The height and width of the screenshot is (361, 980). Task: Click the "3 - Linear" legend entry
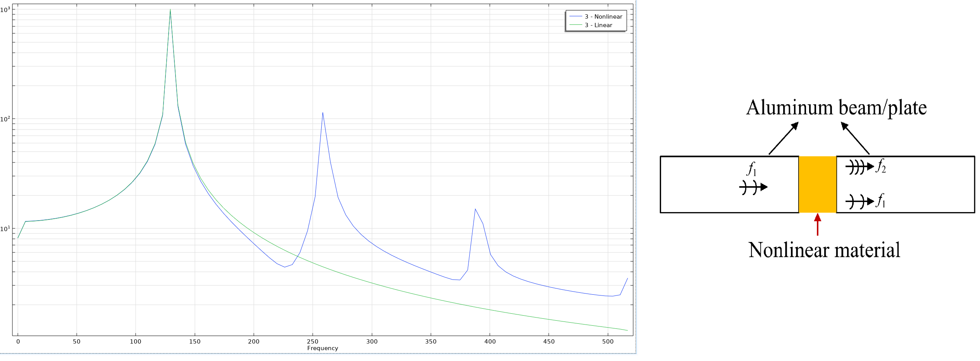point(598,25)
